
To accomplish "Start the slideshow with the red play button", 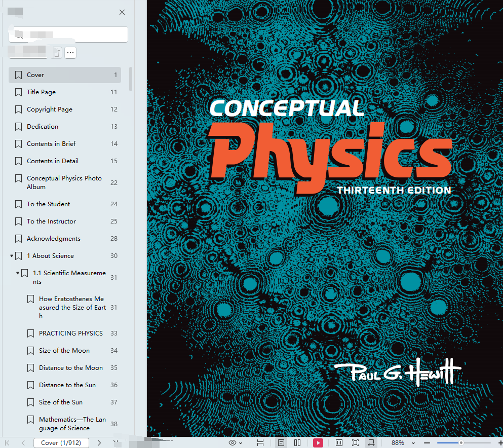I will pos(318,443).
